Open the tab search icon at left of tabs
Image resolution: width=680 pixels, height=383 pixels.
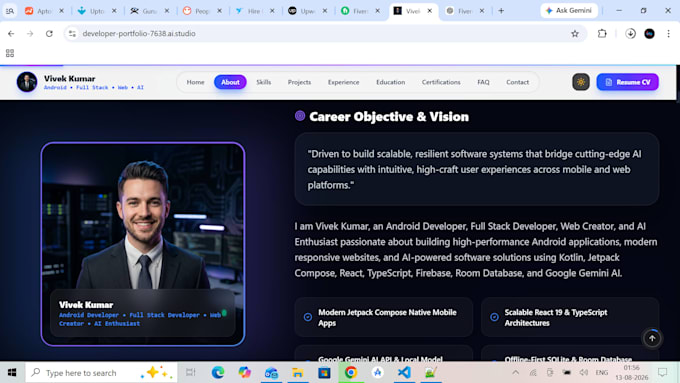[x=10, y=11]
